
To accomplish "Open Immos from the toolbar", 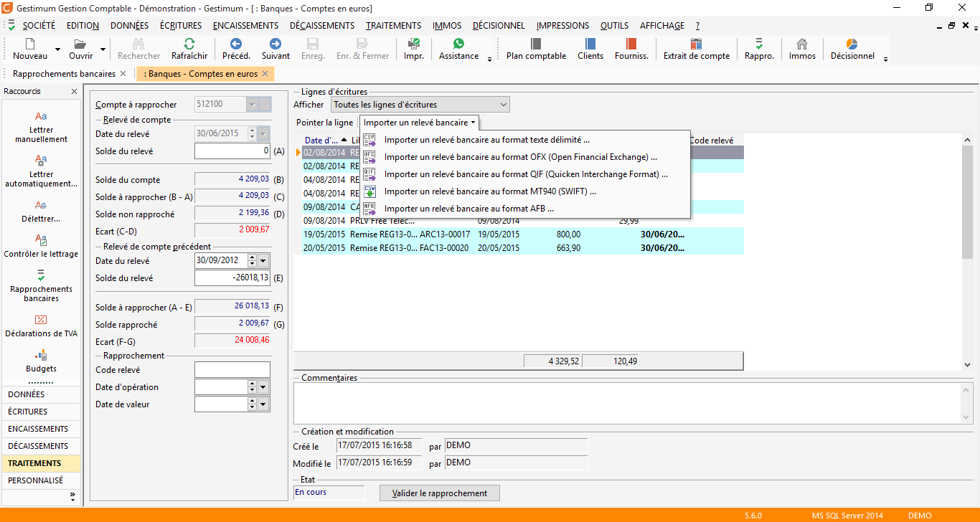I will coord(802,49).
